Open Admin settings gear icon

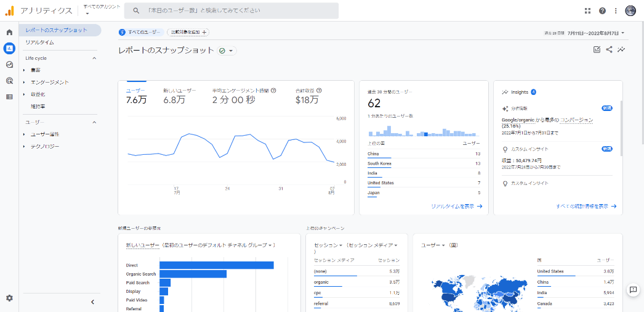[9, 298]
